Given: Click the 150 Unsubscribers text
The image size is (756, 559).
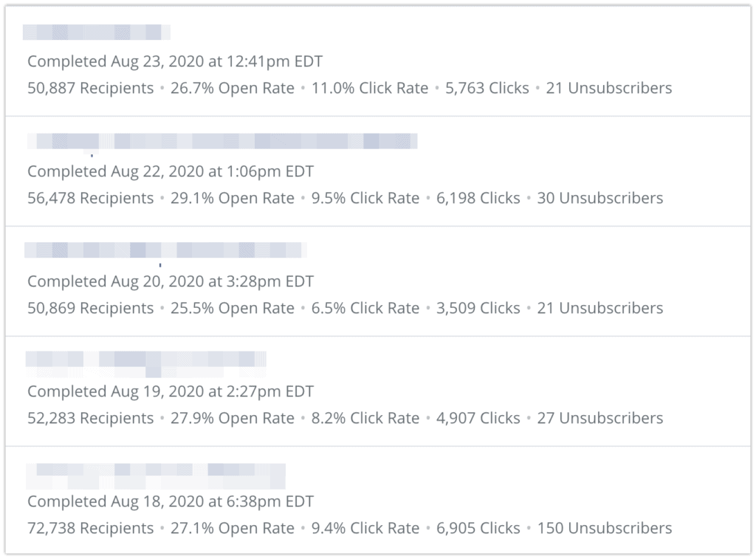Looking at the screenshot, I should pyautogui.click(x=604, y=528).
